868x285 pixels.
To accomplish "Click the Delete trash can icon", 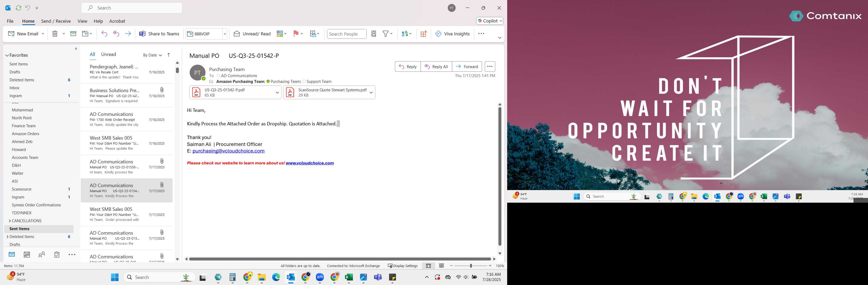I will pos(55,34).
